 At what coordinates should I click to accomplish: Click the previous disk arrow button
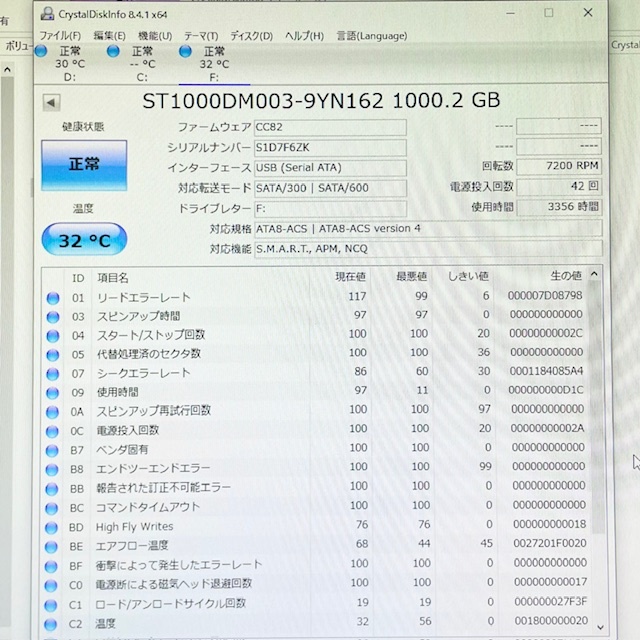[51, 102]
